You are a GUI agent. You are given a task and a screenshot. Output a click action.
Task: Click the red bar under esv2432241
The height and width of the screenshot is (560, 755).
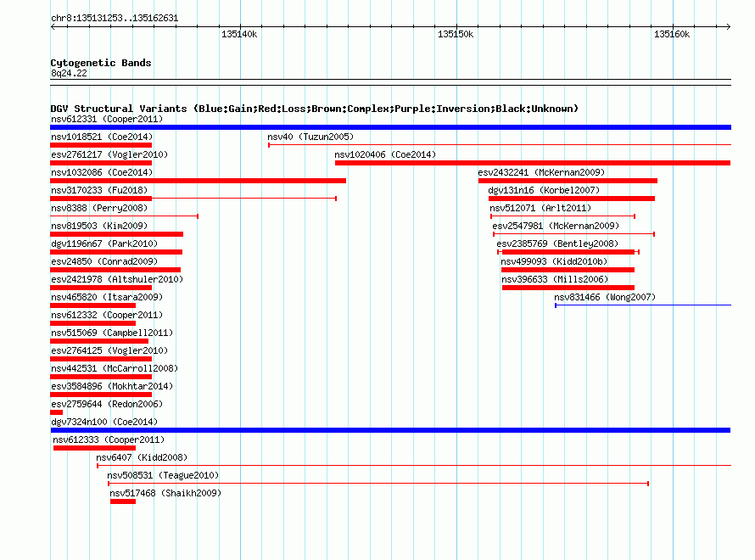coord(568,181)
